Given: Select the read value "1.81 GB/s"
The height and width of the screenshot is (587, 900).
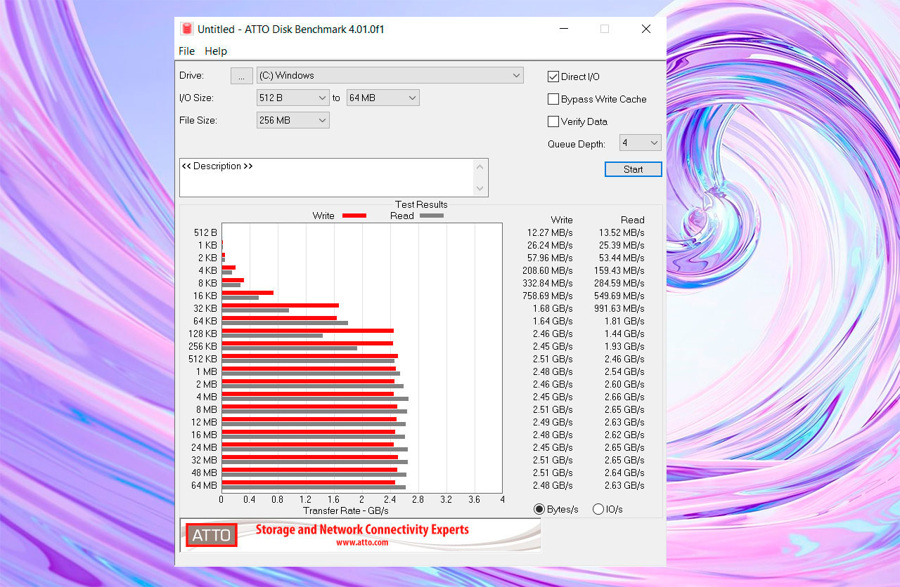Looking at the screenshot, I should click(x=624, y=321).
